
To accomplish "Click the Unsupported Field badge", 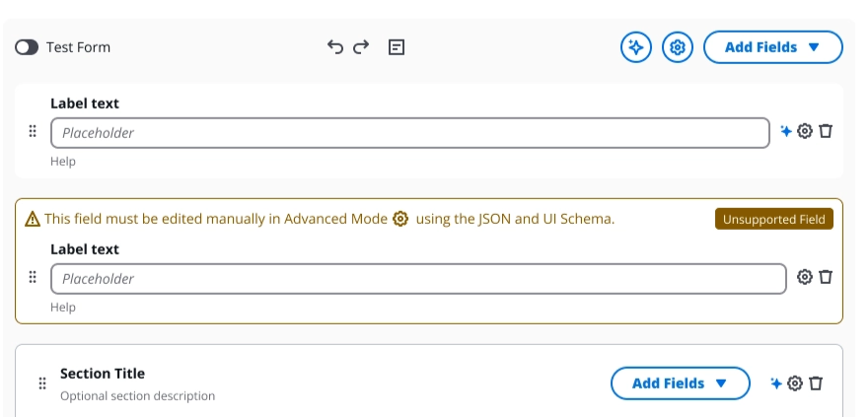I will [x=773, y=219].
